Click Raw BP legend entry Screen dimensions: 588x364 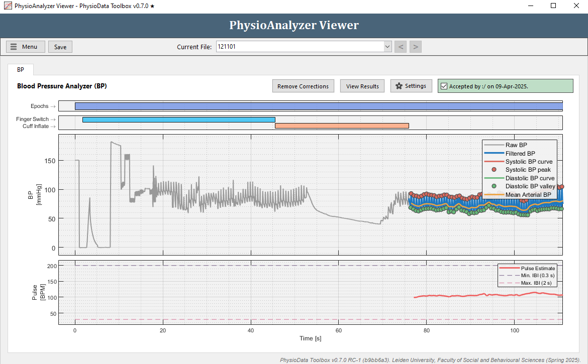click(516, 145)
